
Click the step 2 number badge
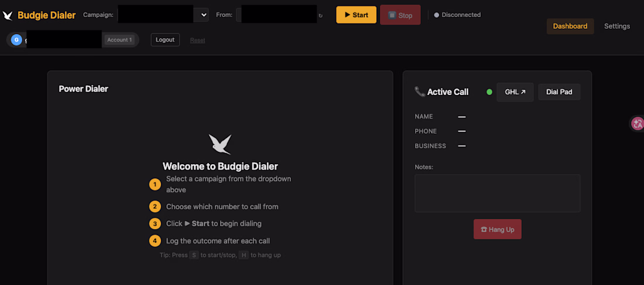pyautogui.click(x=155, y=206)
